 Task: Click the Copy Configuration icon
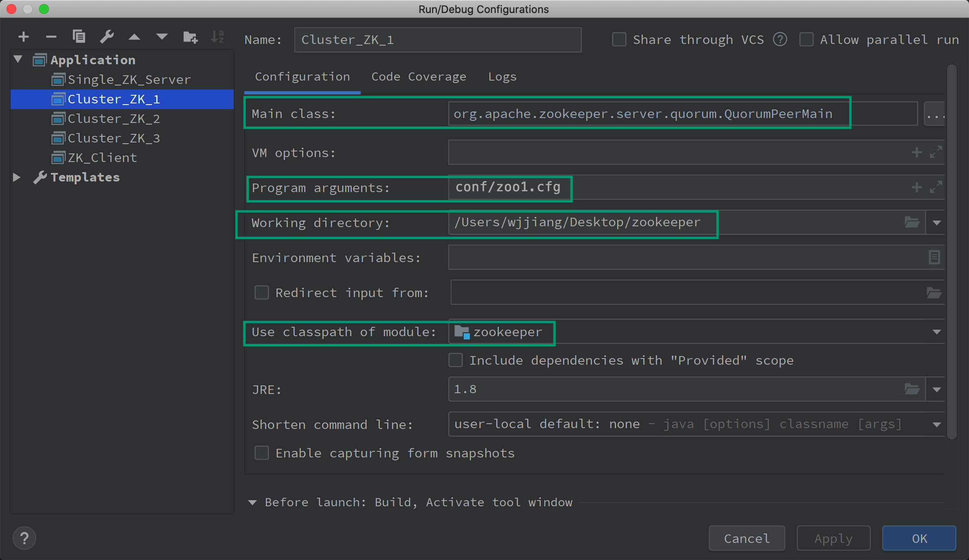click(79, 37)
